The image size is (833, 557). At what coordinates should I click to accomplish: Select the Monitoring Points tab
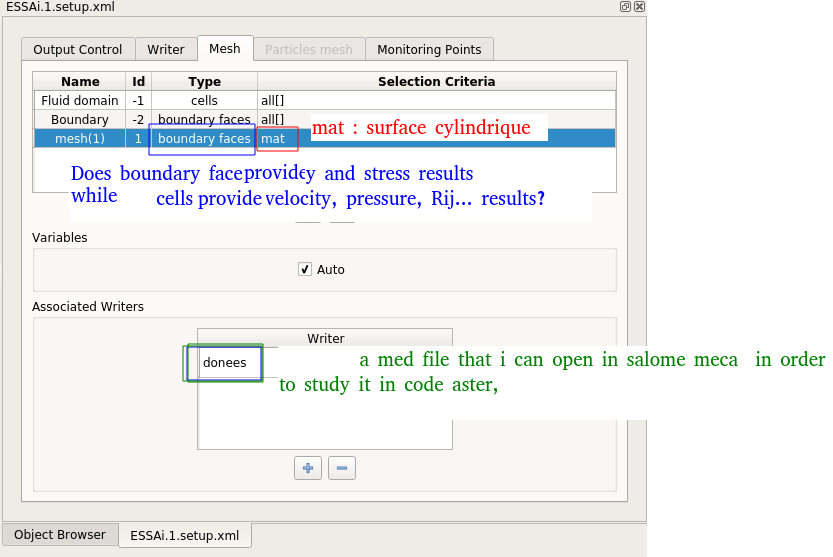click(429, 49)
